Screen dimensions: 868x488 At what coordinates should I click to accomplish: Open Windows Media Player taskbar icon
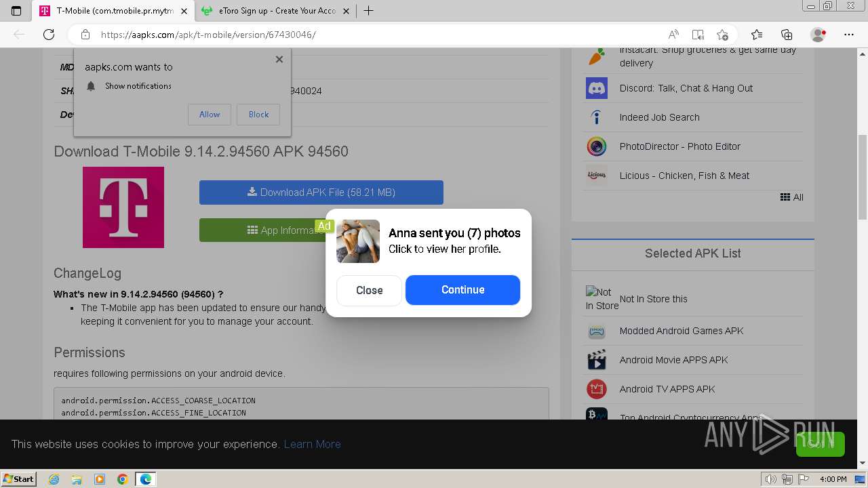pyautogui.click(x=100, y=479)
